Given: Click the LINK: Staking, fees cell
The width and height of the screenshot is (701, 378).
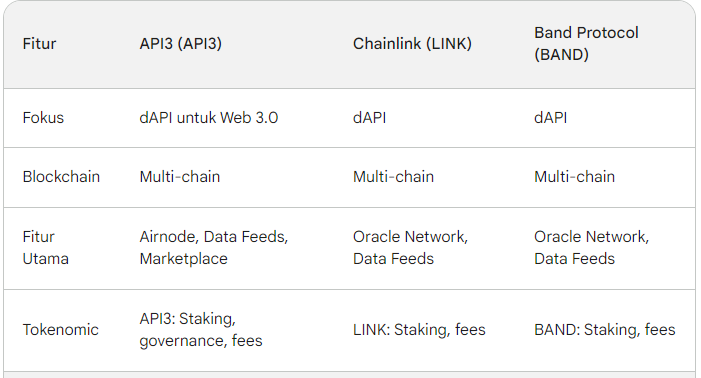Looking at the screenshot, I should tap(419, 330).
